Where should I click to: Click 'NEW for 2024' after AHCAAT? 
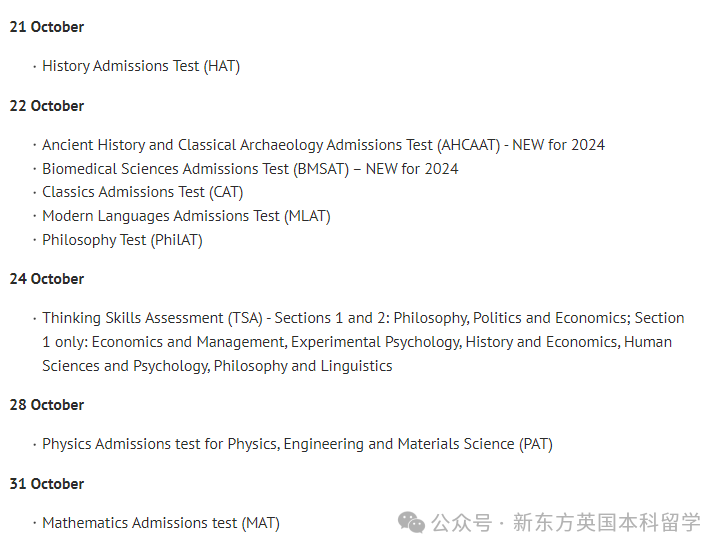tap(559, 145)
